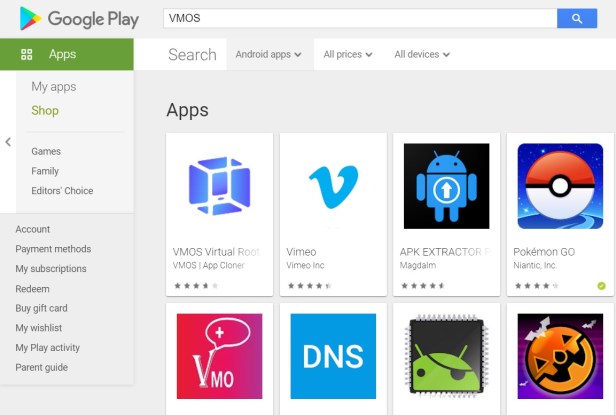The image size is (616, 415).
Task: Open the My wishlist link
Action: click(x=39, y=328)
